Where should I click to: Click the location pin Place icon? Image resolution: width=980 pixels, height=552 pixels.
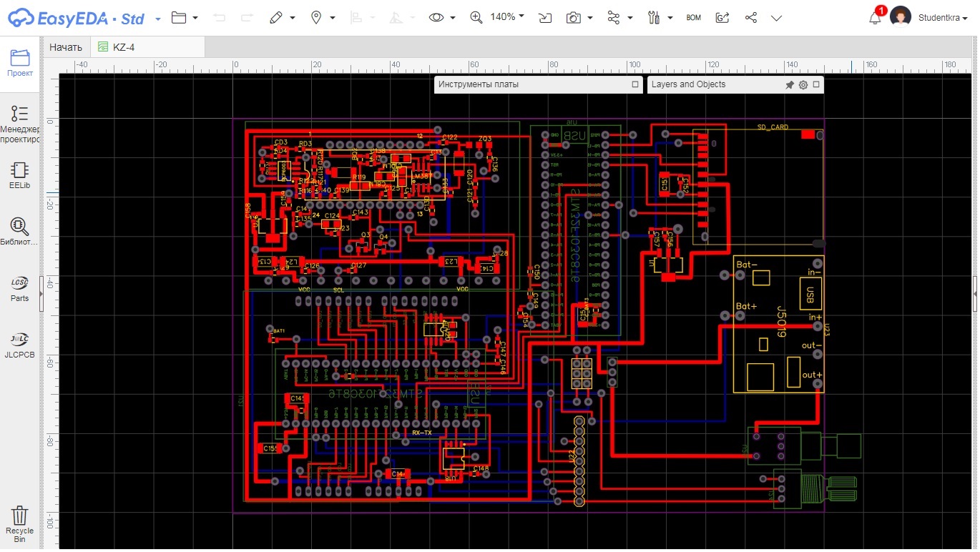point(316,17)
